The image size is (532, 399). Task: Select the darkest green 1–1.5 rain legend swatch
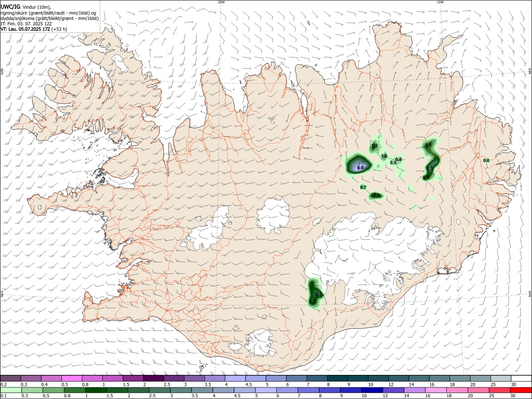(x=96, y=390)
